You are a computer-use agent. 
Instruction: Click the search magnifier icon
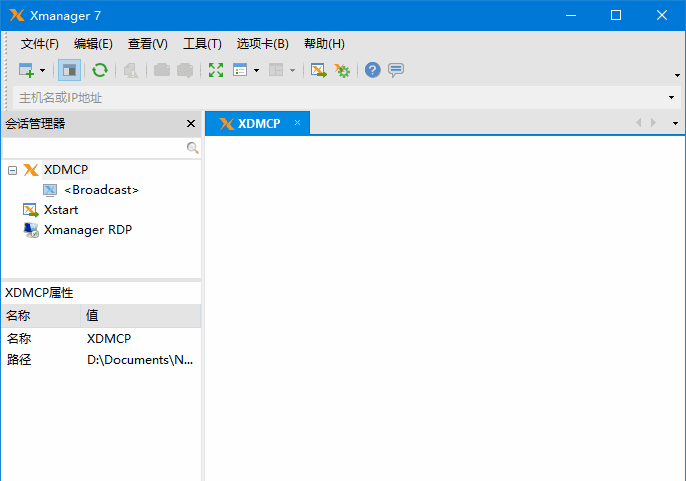coord(192,148)
